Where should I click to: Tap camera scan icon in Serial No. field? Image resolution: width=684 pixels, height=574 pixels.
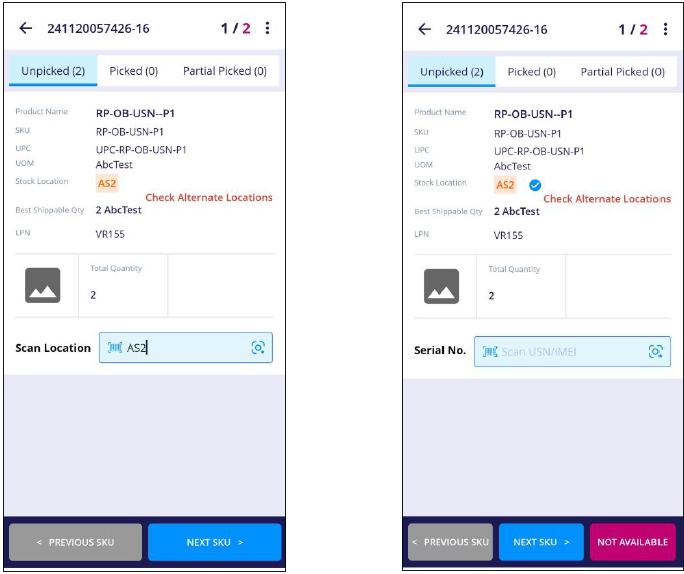(x=656, y=351)
